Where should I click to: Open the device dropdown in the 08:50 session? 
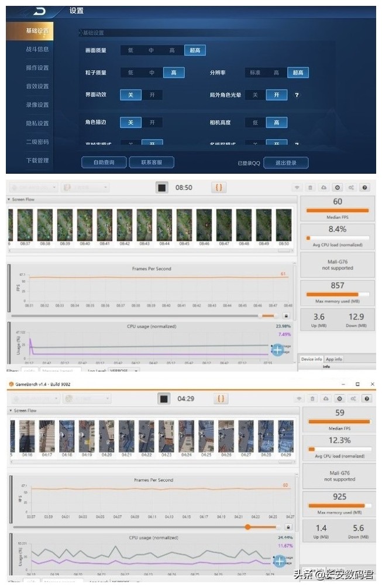pyautogui.click(x=33, y=187)
